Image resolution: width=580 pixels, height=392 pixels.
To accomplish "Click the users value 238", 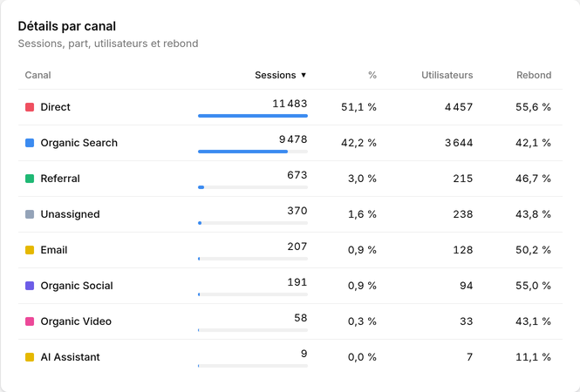I will pos(463,214).
